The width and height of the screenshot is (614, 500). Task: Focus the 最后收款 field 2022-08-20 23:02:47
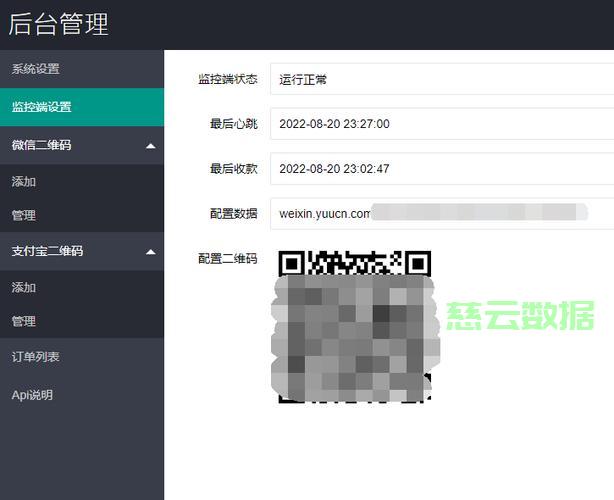point(442,169)
